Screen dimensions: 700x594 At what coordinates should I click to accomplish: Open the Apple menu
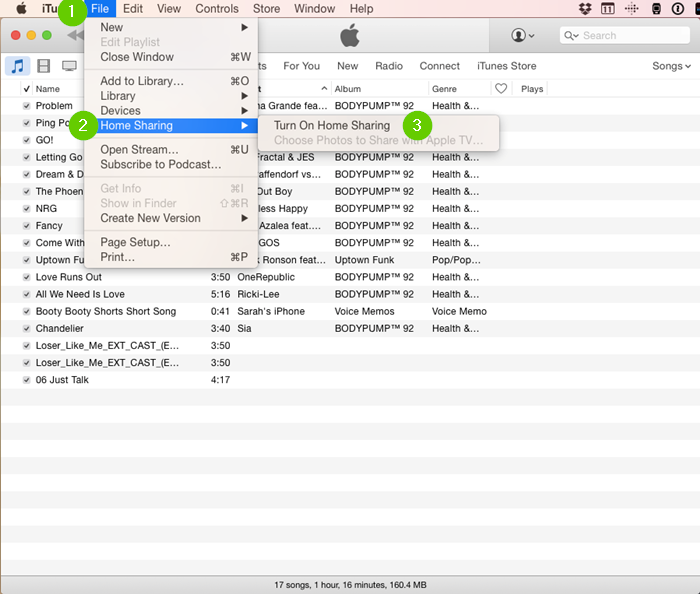coord(21,8)
